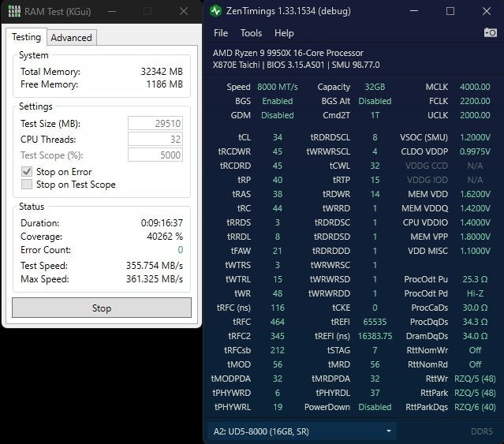Click the tRC value 44
Viewport: 504px width, 444px height.
tap(278, 208)
